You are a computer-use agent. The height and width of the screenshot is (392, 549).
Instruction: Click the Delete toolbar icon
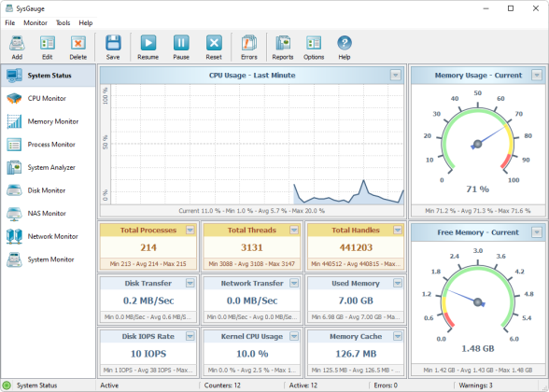pyautogui.click(x=78, y=43)
